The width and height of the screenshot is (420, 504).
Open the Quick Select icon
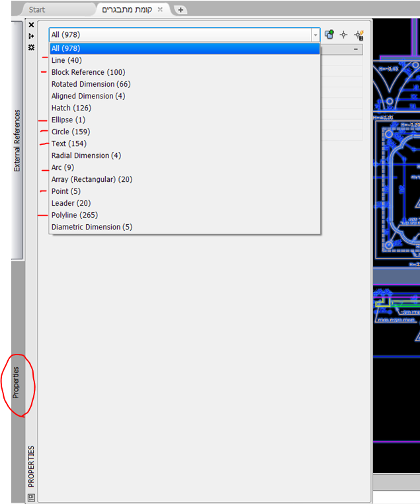tap(358, 35)
